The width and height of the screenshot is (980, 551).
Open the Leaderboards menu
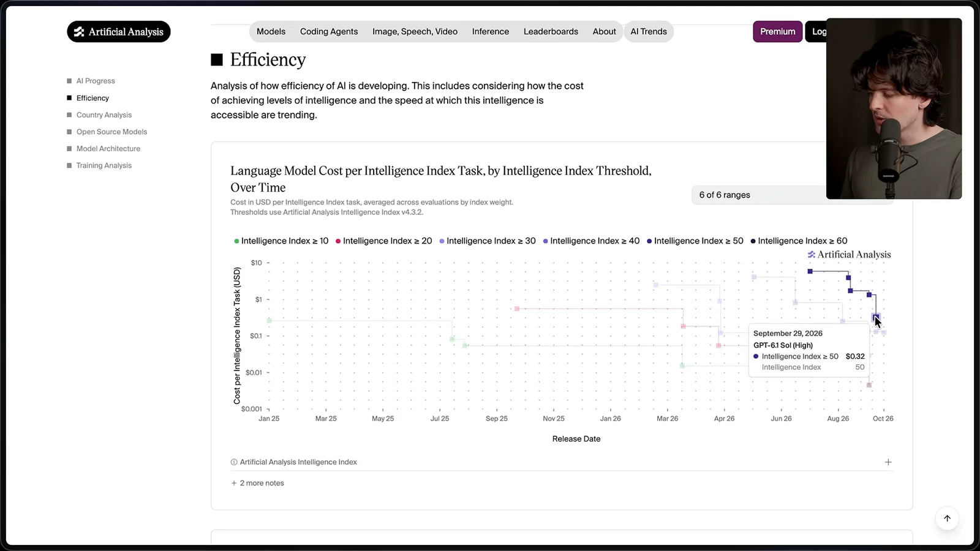(551, 32)
